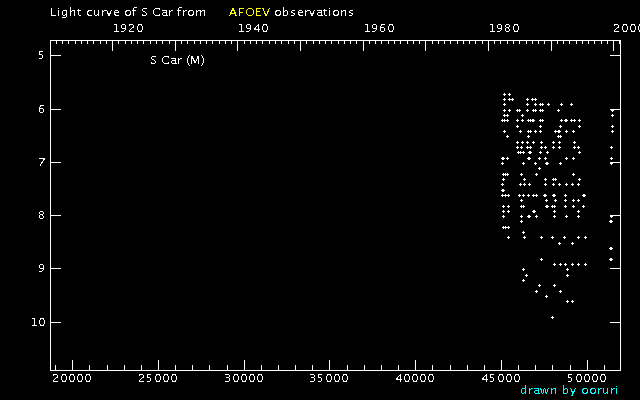The image size is (640, 400).
Task: Click the 'S Car (M)' star label
Action: click(177, 60)
